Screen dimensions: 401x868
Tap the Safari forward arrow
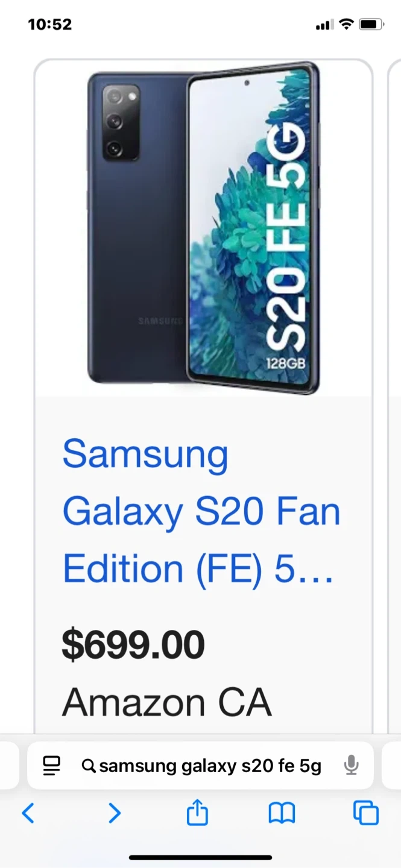tap(114, 814)
